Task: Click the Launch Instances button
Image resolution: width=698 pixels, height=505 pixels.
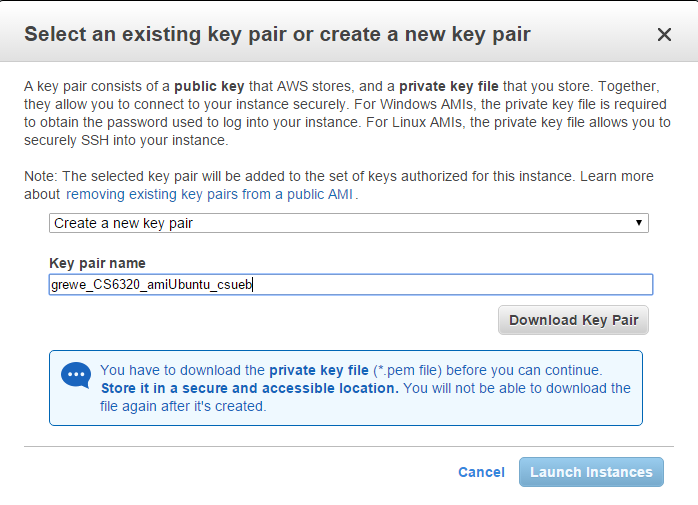Action: coord(591,472)
